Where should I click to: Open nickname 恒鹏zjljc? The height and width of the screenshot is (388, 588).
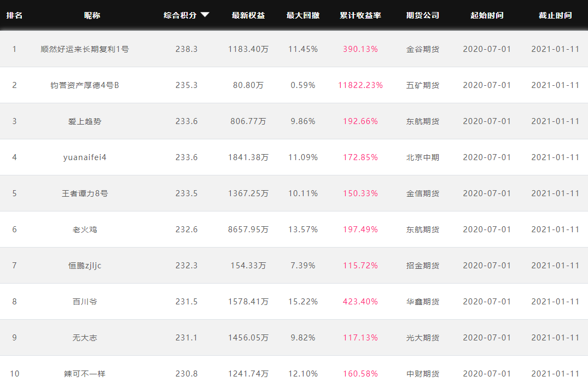coord(85,266)
